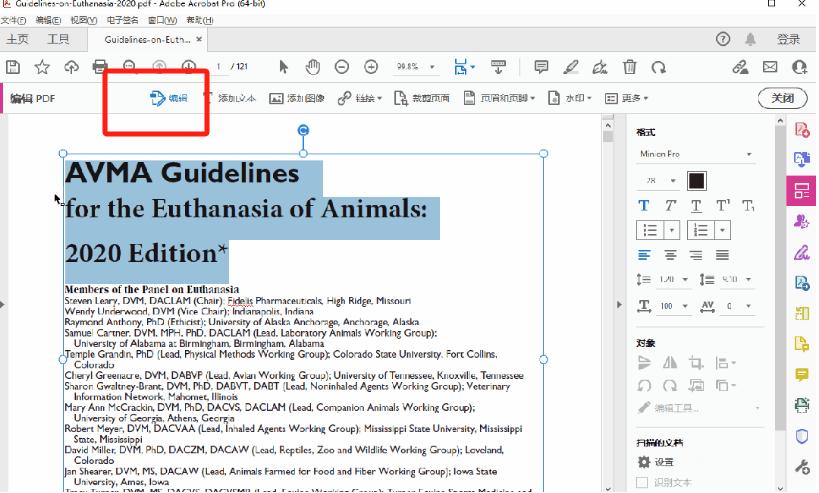Image resolution: width=819 pixels, height=493 pixels.
Task: Click the scrolling mode toolbar icon
Action: pyautogui.click(x=498, y=67)
